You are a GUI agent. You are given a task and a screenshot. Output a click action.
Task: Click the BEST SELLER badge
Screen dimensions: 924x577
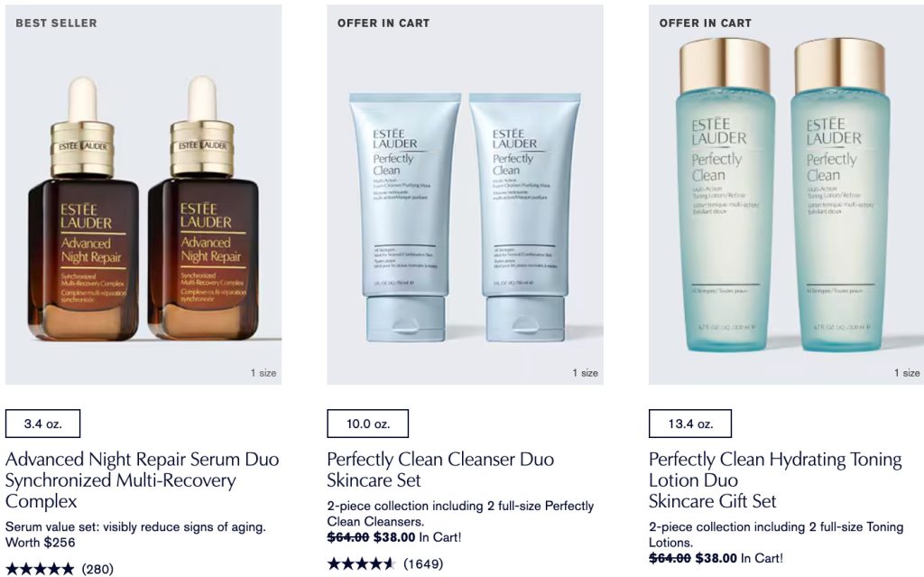click(x=56, y=23)
